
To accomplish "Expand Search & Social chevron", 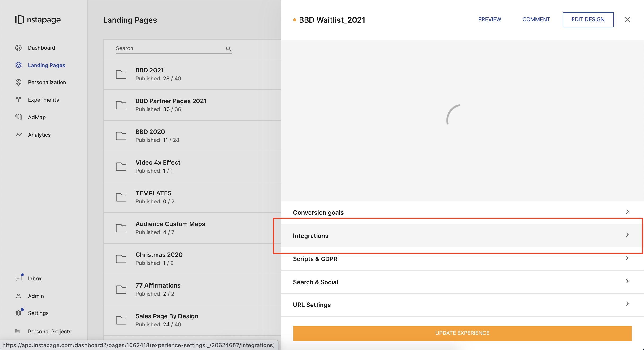I will (627, 281).
